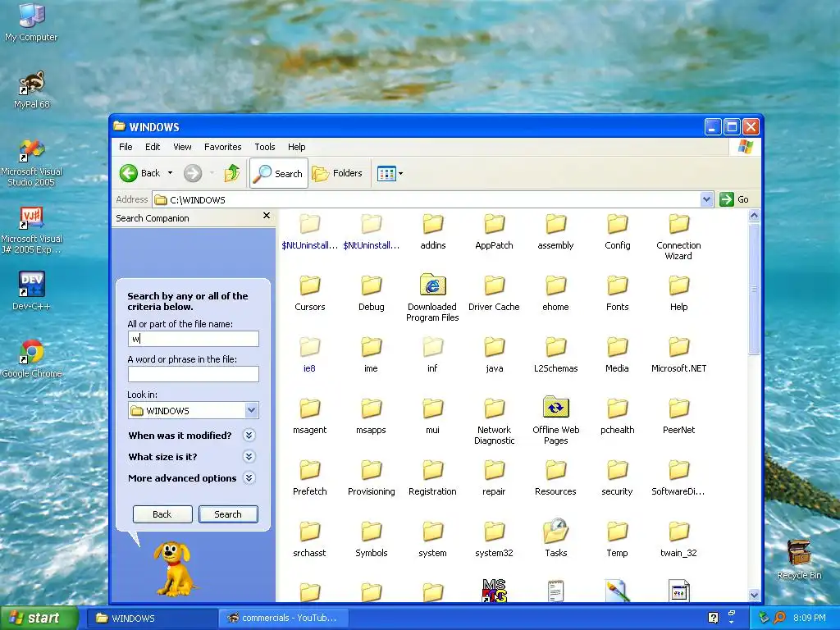Click the folder list scroll up arrow
Screen dimensions: 840x630
(x=755, y=216)
